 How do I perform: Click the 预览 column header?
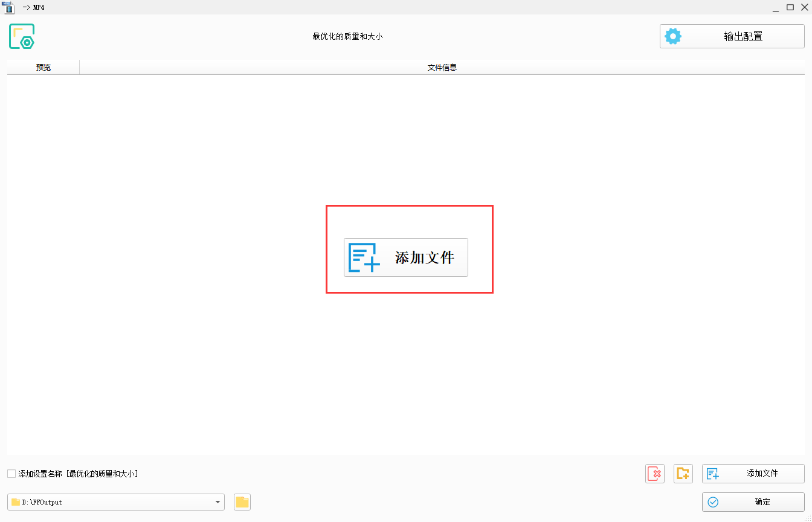click(43, 67)
